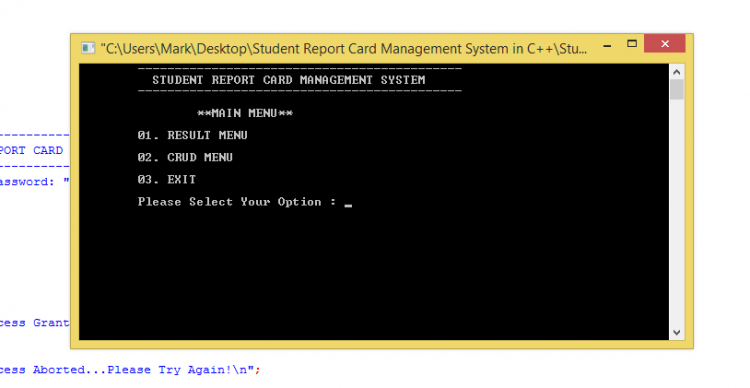Click the scrollbar up arrow

[x=676, y=72]
